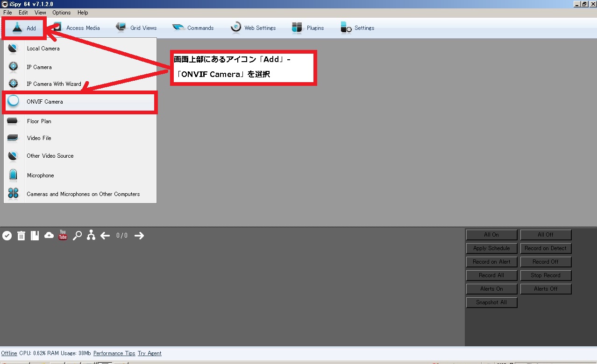Open Plugins from the toolbar
This screenshot has height=364, width=597.
308,28
